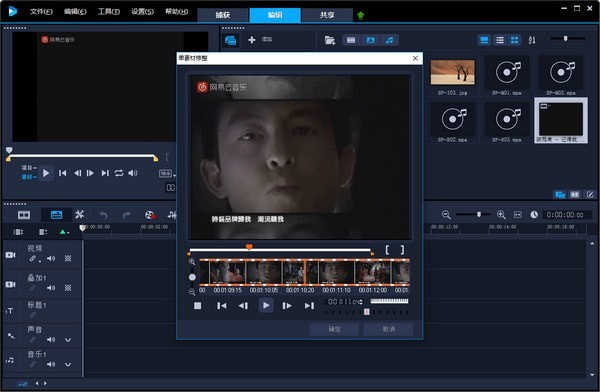Select the mark-out bracket icon
600x392 pixels.
coord(402,250)
